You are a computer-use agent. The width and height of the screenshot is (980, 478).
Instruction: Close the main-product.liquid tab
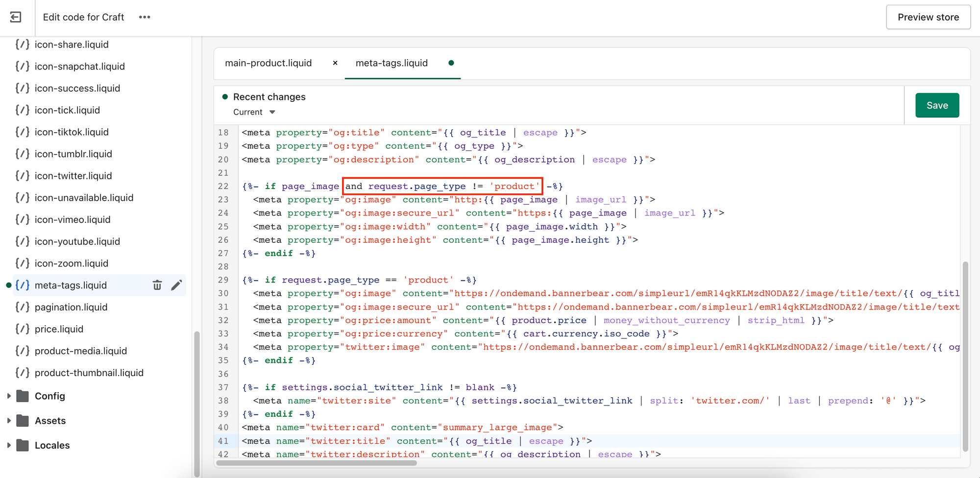click(x=335, y=63)
